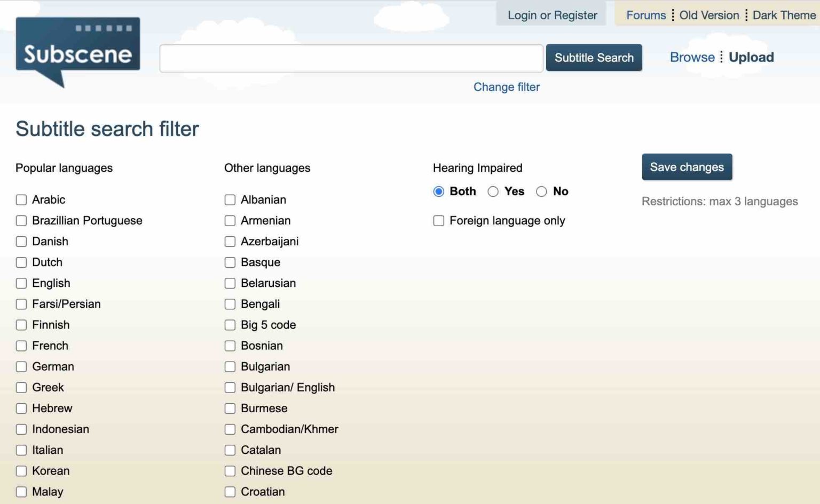Click the Subscene logo
Screen dimensions: 820x504
click(x=78, y=52)
